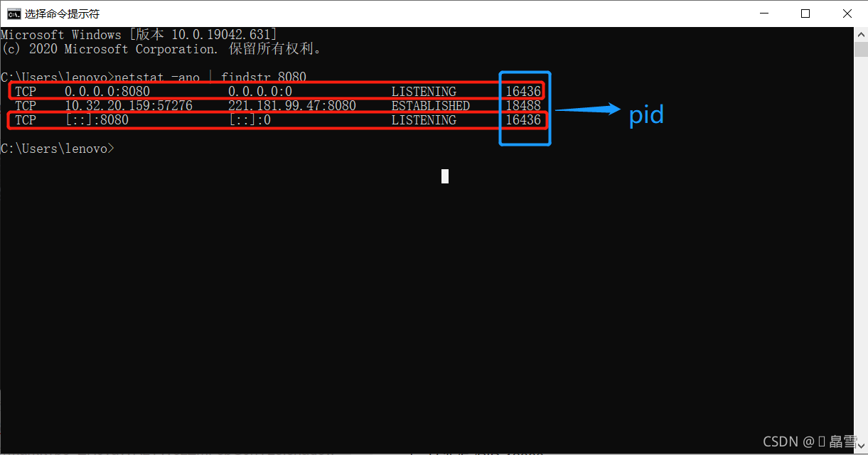The image size is (868, 455).
Task: Click the ESTABLISHED state text
Action: coord(431,106)
